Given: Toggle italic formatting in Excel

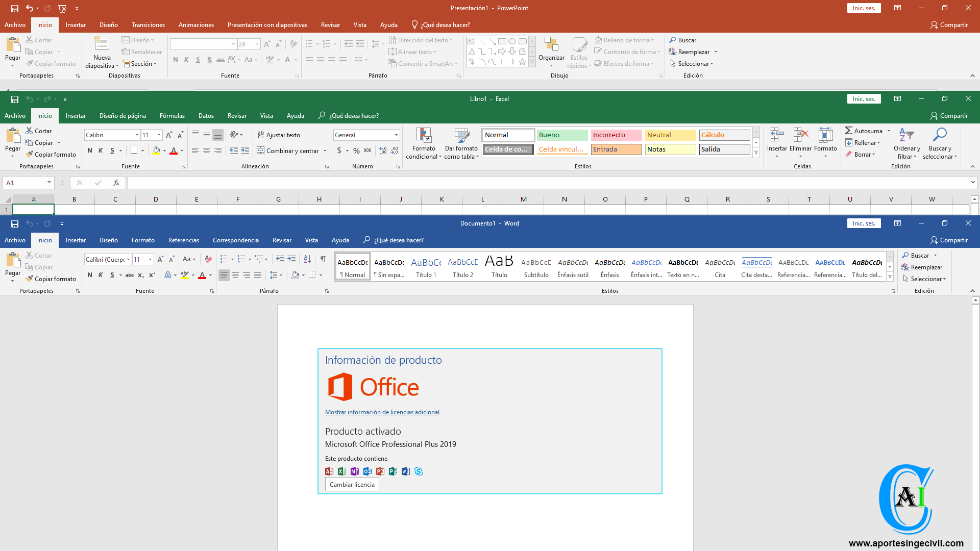Looking at the screenshot, I should coord(101,150).
